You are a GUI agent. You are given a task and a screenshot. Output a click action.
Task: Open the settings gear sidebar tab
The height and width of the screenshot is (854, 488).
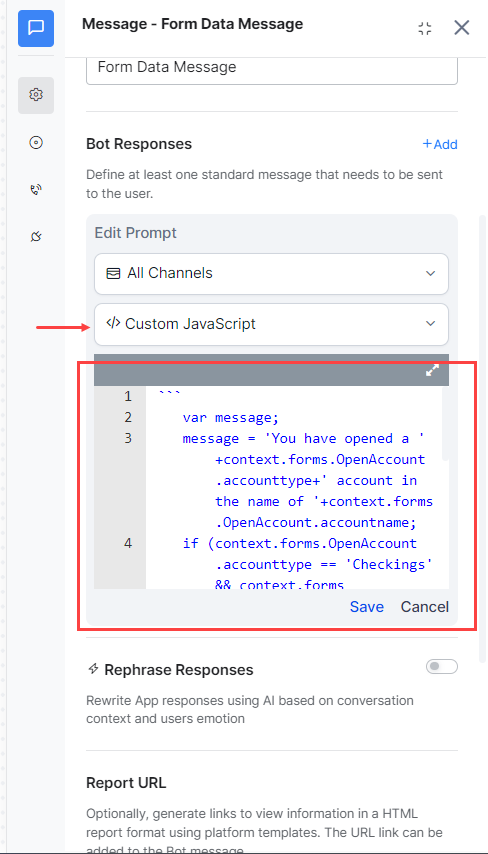tap(36, 95)
